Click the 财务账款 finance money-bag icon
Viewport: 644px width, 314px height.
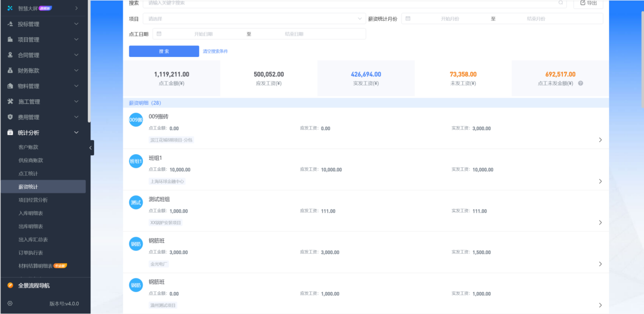pos(10,70)
